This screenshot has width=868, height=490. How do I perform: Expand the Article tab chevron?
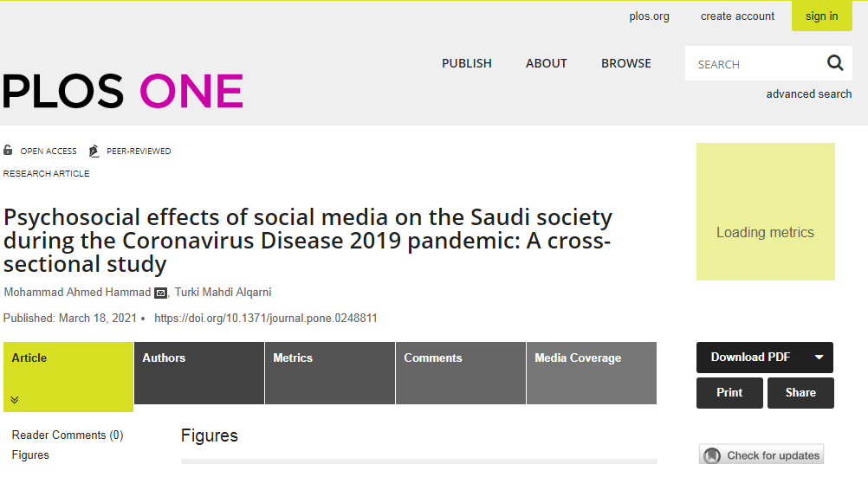click(15, 399)
